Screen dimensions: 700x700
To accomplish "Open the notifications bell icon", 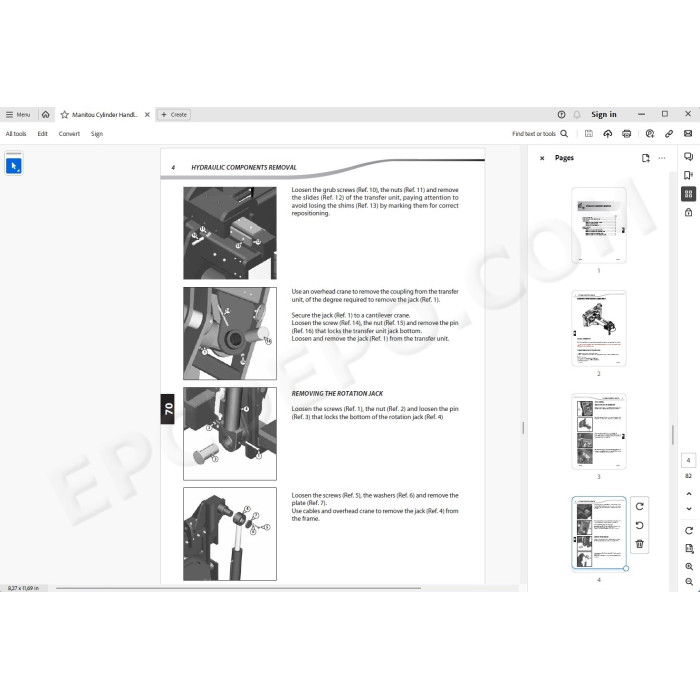I will point(577,115).
